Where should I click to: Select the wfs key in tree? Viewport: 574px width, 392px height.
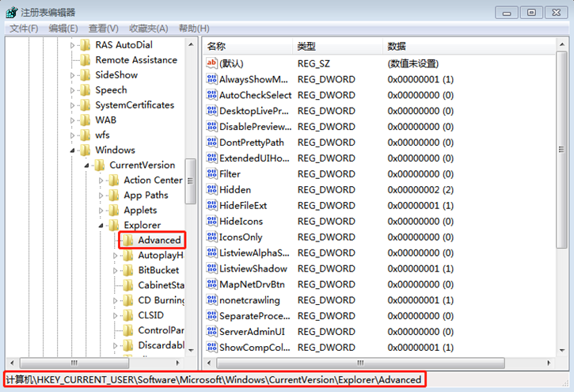pos(102,135)
